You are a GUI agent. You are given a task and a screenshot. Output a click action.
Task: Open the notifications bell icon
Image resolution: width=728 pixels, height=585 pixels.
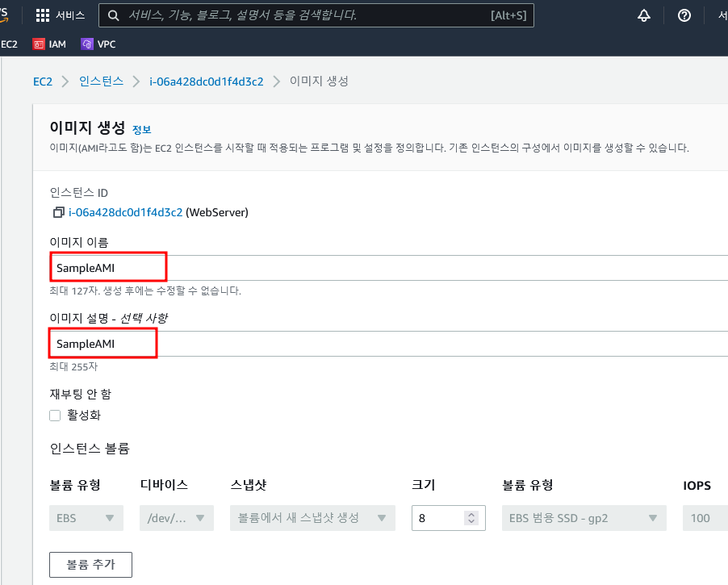point(643,15)
